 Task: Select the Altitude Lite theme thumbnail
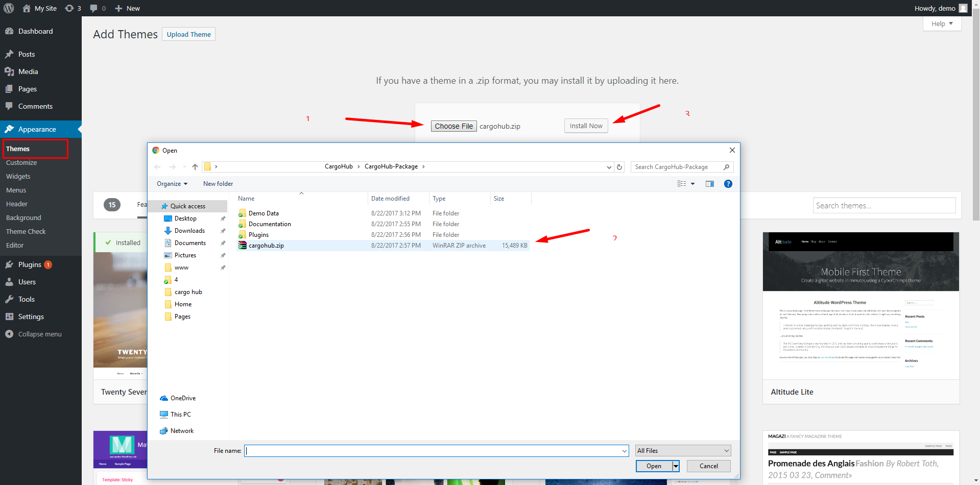[861, 306]
